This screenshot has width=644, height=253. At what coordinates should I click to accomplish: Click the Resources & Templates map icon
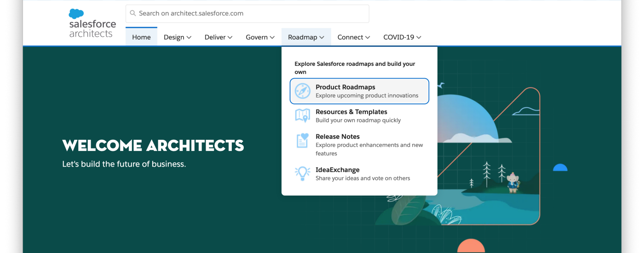[303, 115]
